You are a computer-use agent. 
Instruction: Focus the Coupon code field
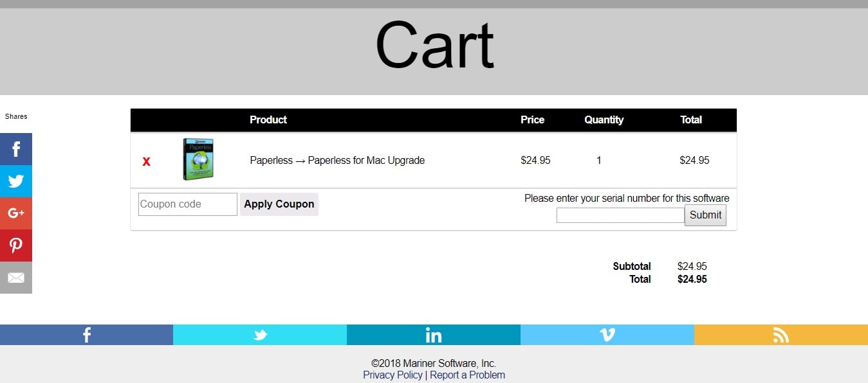tap(188, 204)
